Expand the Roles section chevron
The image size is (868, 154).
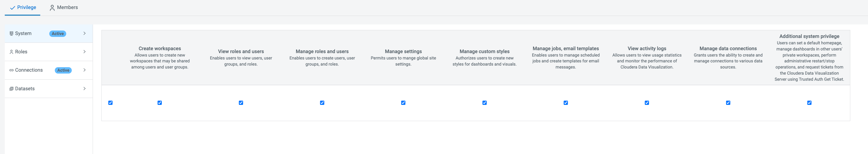pyautogui.click(x=84, y=52)
